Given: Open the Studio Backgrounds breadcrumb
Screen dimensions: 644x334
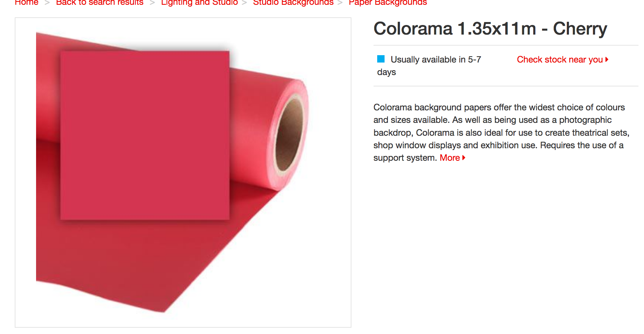Looking at the screenshot, I should [x=293, y=3].
